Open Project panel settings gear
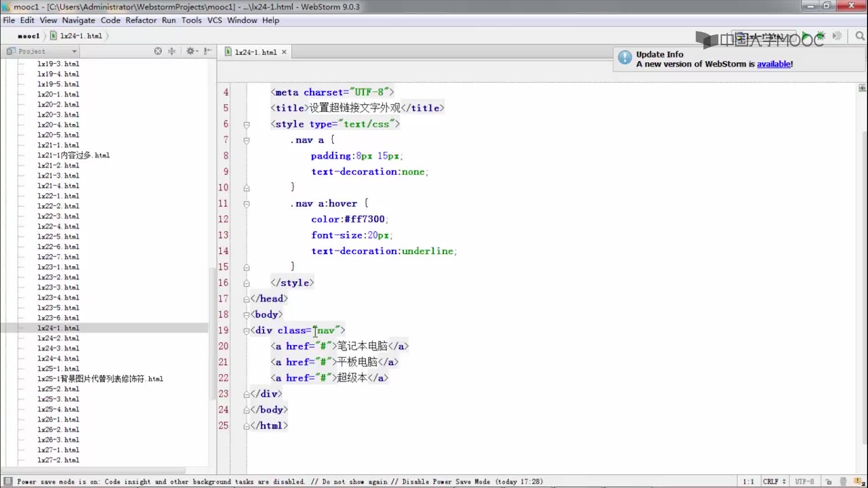 pos(191,51)
